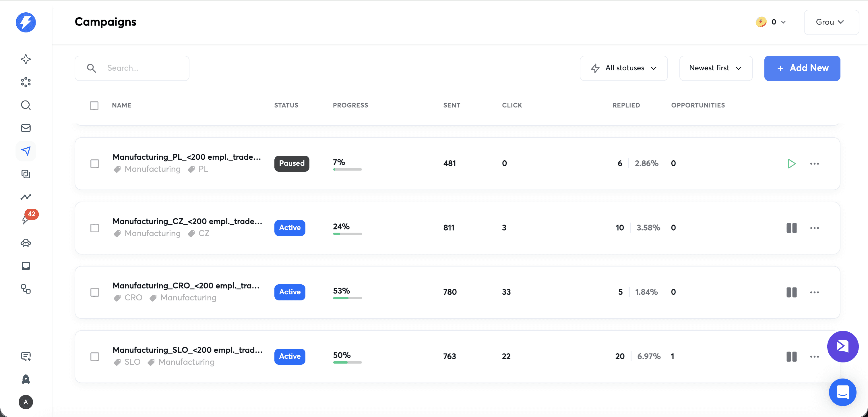Click the lightning bolt app logo
The width and height of the screenshot is (868, 417).
(26, 22)
